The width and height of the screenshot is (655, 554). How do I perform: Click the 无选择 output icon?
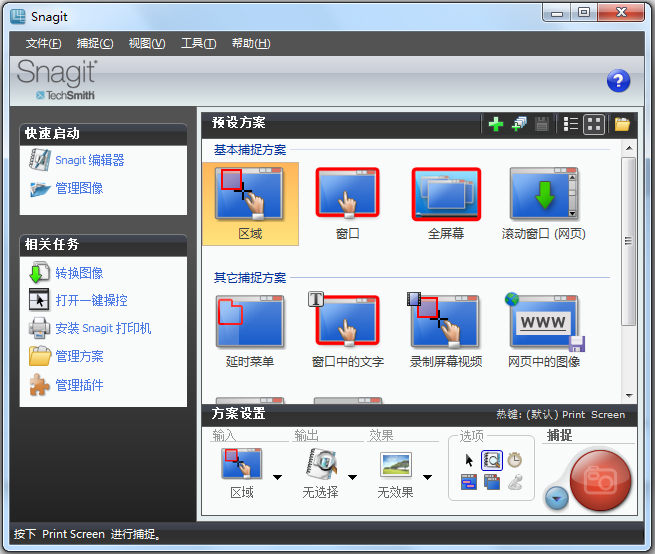pyautogui.click(x=321, y=464)
